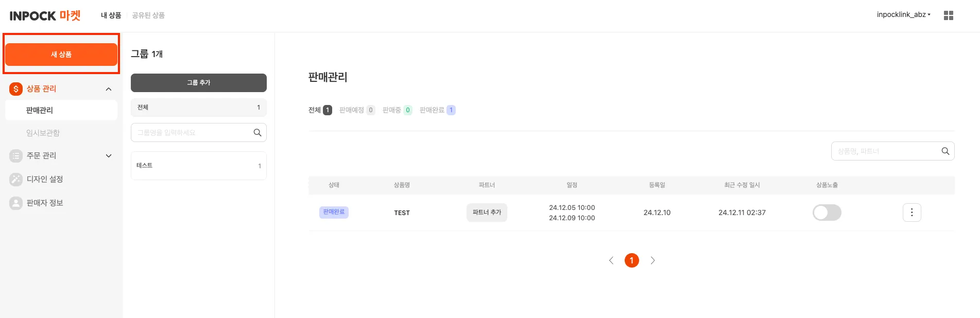The height and width of the screenshot is (318, 980).
Task: Click the 그룹 추가 button
Action: [198, 83]
